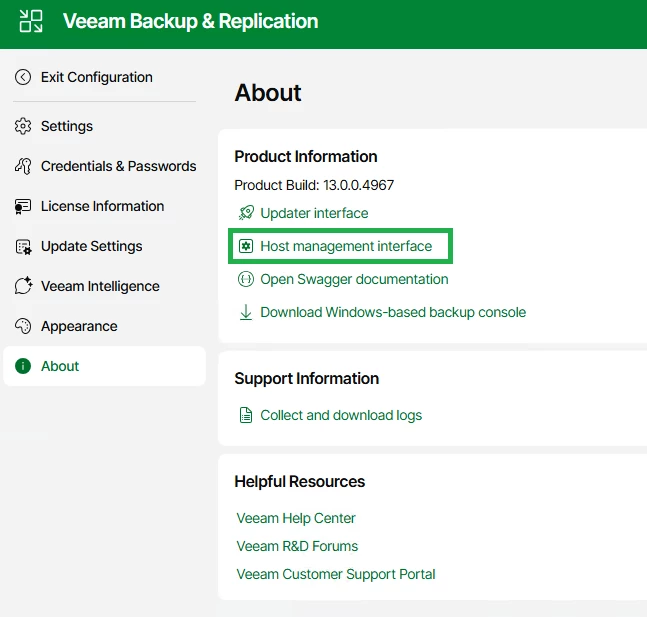Click the Product Information heading
The height and width of the screenshot is (617, 647).
[x=306, y=157]
